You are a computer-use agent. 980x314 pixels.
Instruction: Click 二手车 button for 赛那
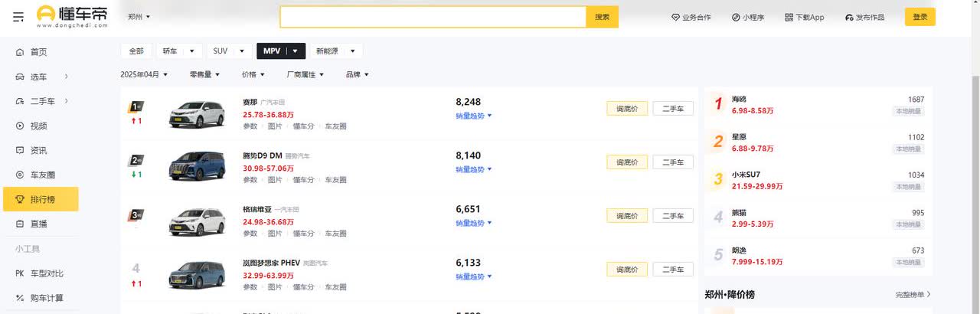pyautogui.click(x=673, y=109)
